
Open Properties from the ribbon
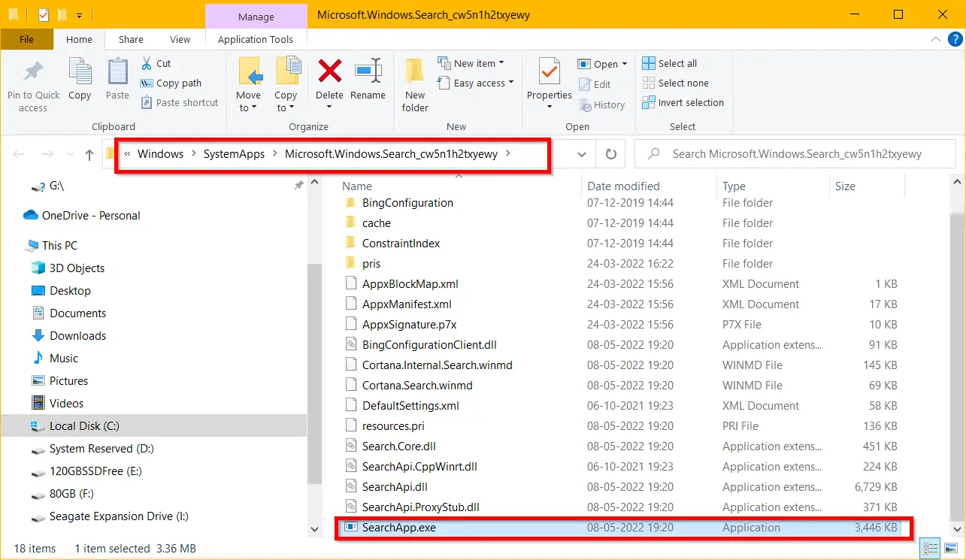(x=550, y=85)
